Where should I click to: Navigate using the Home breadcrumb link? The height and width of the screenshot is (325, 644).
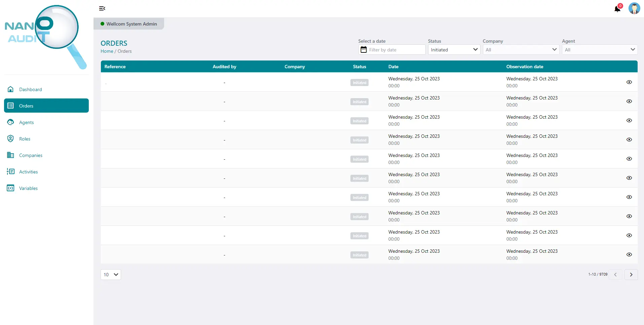107,51
